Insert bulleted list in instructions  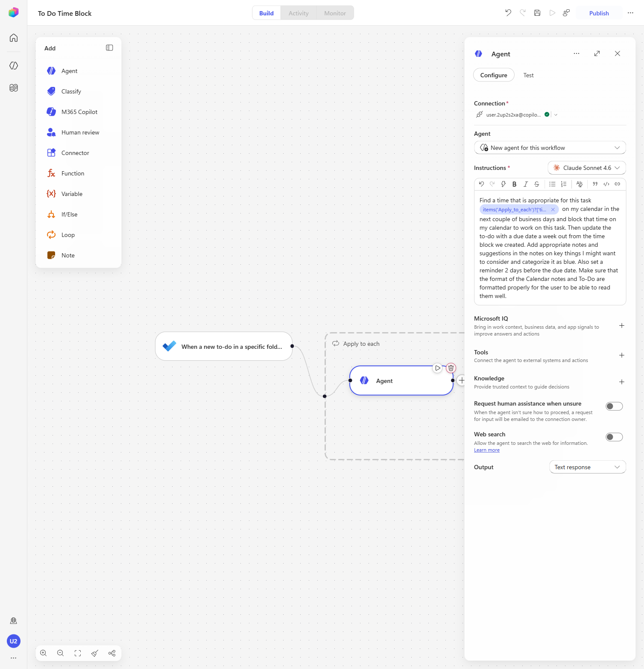pyautogui.click(x=552, y=184)
